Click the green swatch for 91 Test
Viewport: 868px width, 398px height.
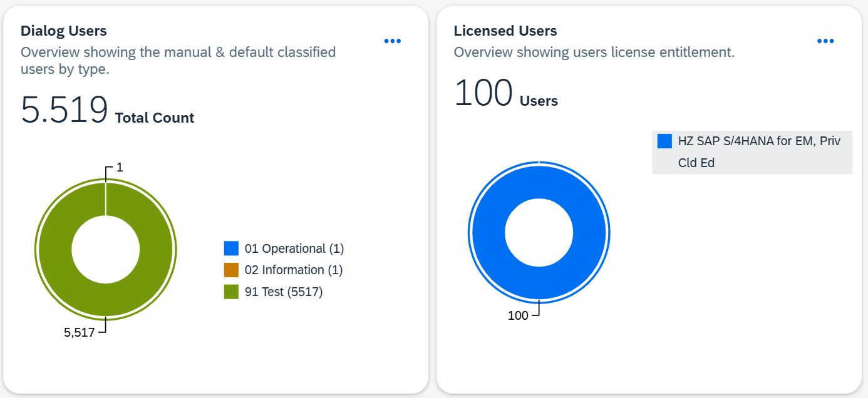(231, 292)
